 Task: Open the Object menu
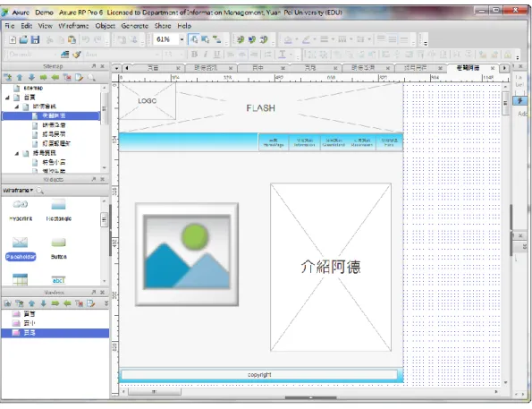coord(105,26)
